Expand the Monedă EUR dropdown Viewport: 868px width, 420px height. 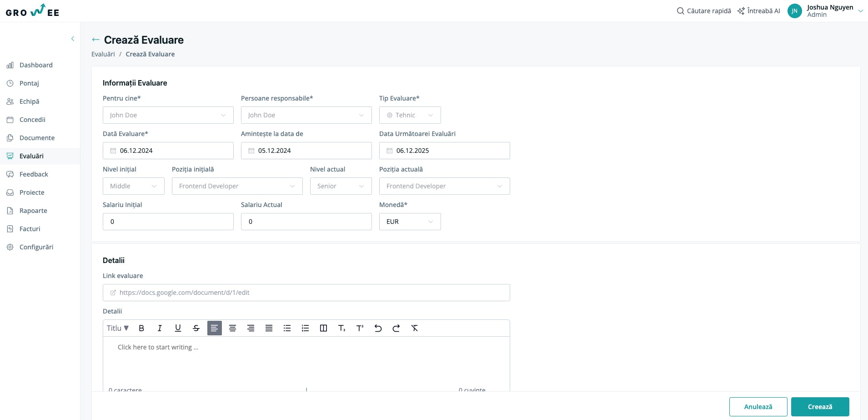click(x=410, y=222)
